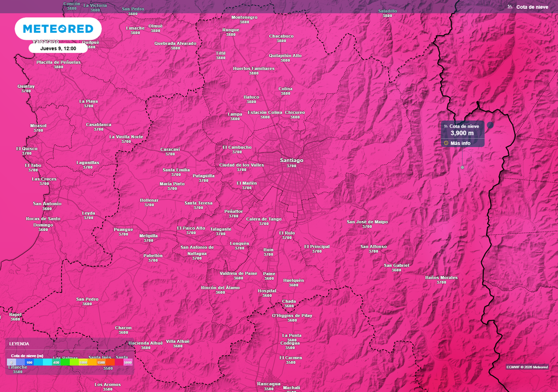Click the 1500 orange legend swatch
558x392 pixels.
coord(101,362)
